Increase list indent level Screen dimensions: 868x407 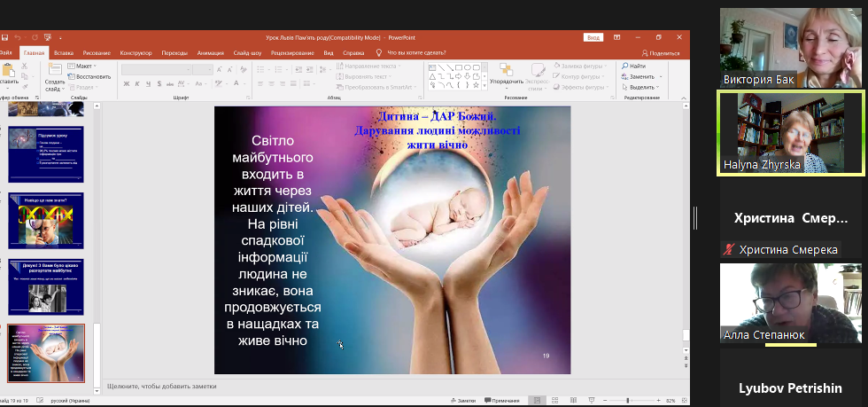309,69
